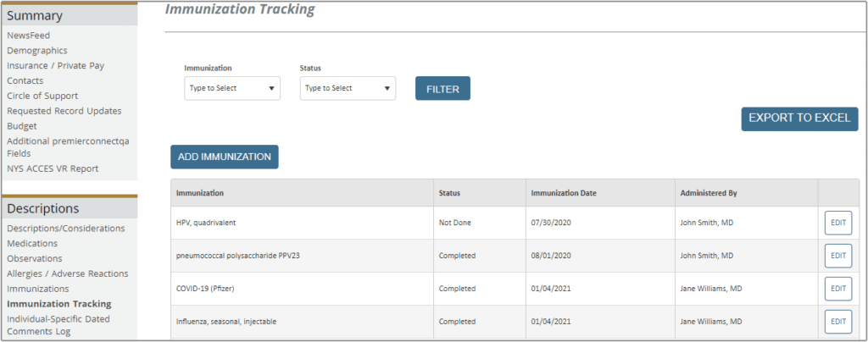Open the Immunization filter dropdown
This screenshot has height=342, width=868.
[232, 88]
